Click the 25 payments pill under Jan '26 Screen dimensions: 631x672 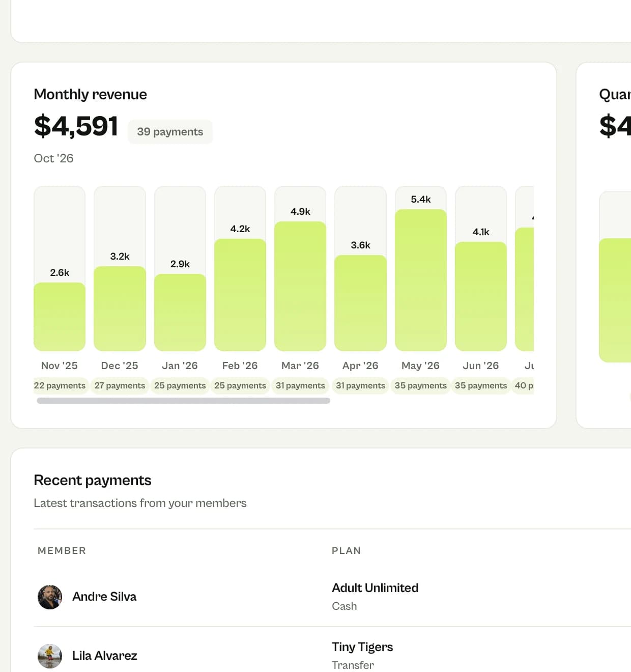[x=180, y=385]
